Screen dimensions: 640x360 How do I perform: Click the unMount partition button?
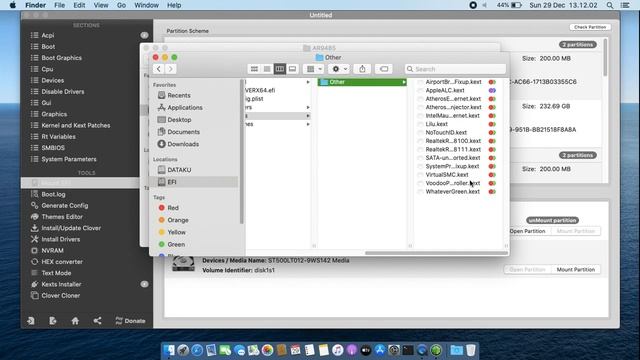pyautogui.click(x=552, y=220)
